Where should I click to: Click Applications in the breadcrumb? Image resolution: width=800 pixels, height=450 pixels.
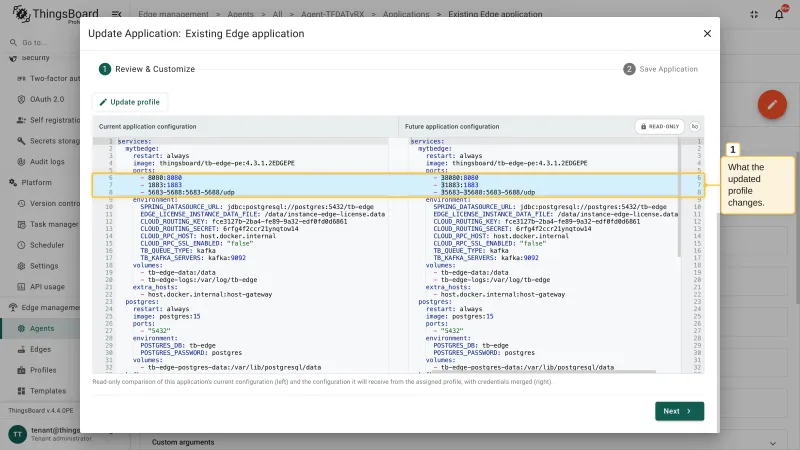click(x=406, y=14)
